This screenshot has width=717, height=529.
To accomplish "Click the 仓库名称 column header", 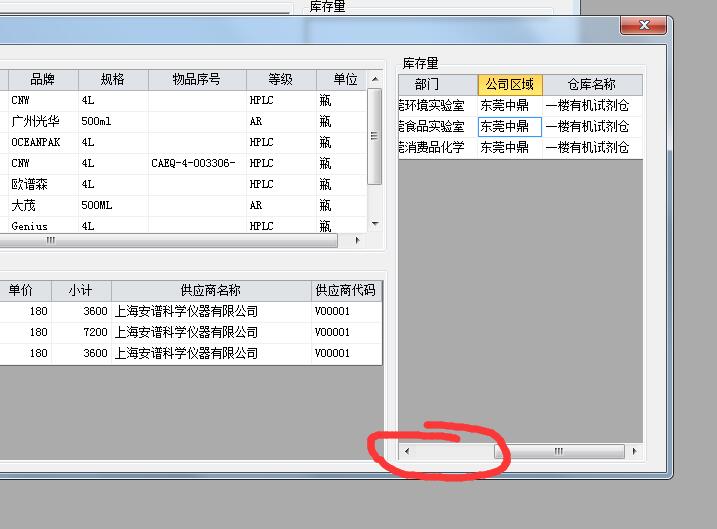I will [x=591, y=85].
